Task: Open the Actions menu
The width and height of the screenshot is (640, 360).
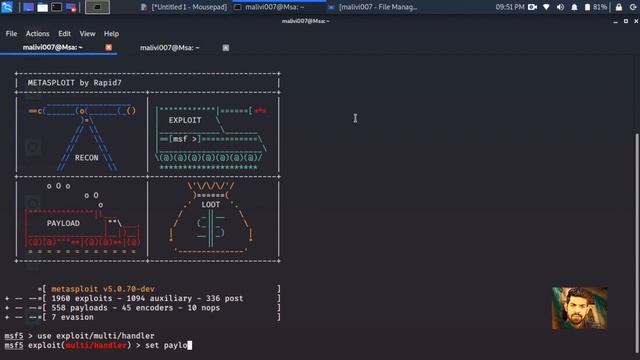Action: [38, 34]
